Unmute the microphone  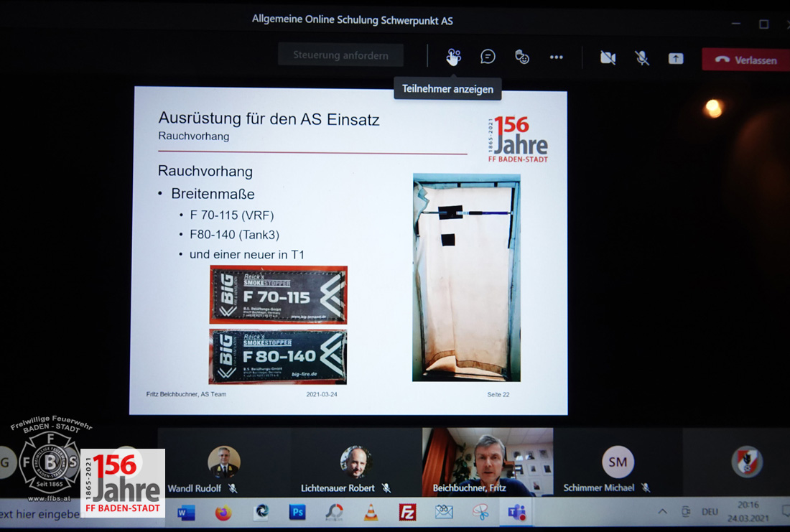pos(642,58)
